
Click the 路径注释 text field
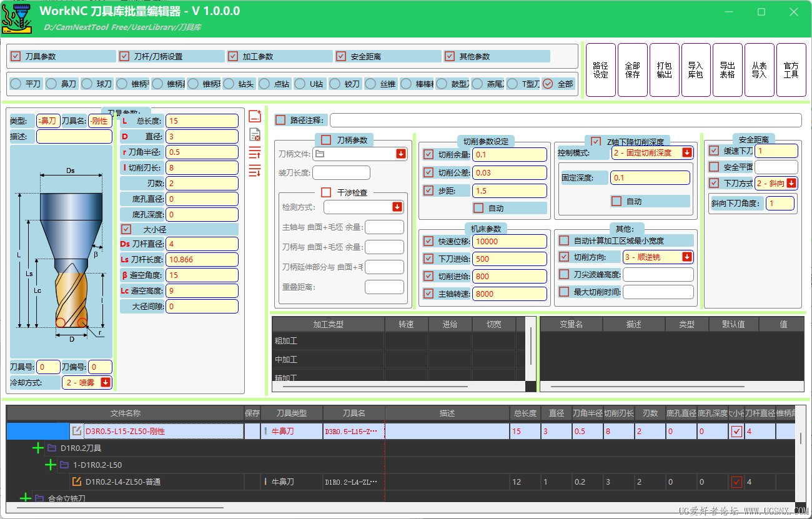click(x=565, y=120)
